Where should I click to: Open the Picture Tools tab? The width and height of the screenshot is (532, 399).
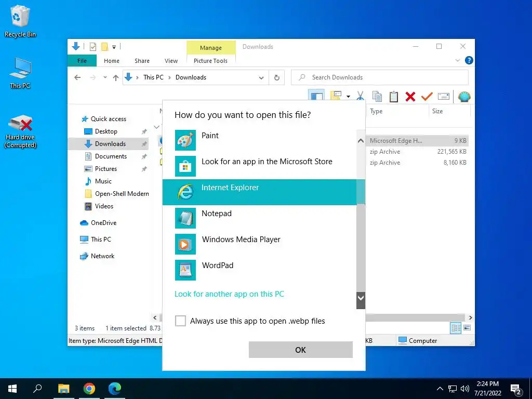click(210, 61)
